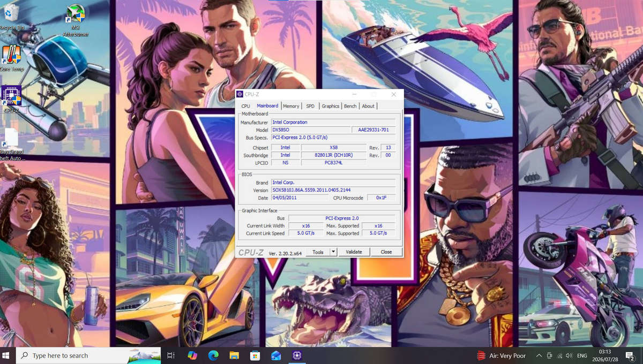Open File Explorer from the taskbar
This screenshot has width=643, height=364.
pos(234,355)
